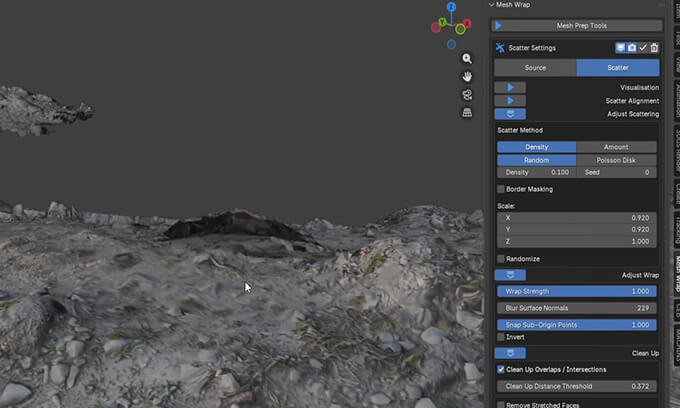The width and height of the screenshot is (680, 408).
Task: Select the Poisson Disk scatter method
Action: click(617, 160)
